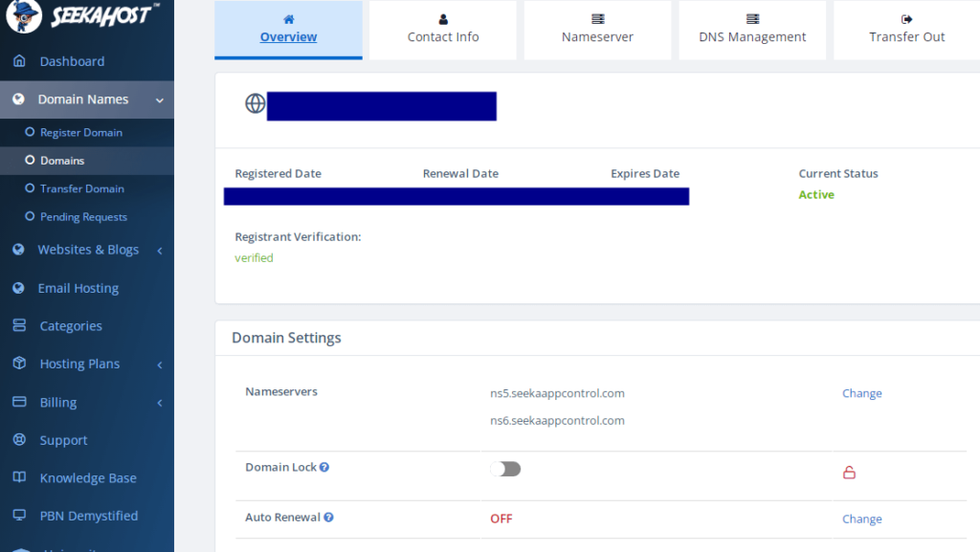
Task: Click the Transfer Domain circle bullet
Action: point(30,188)
